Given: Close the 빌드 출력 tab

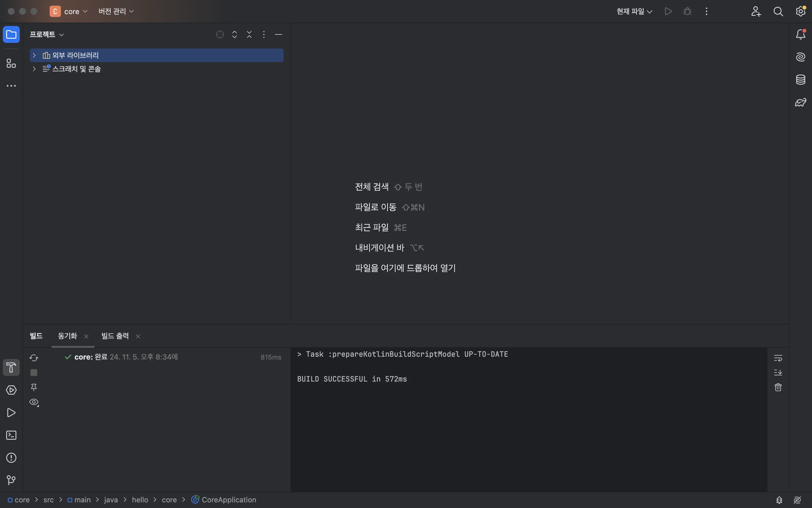Looking at the screenshot, I should 138,336.
